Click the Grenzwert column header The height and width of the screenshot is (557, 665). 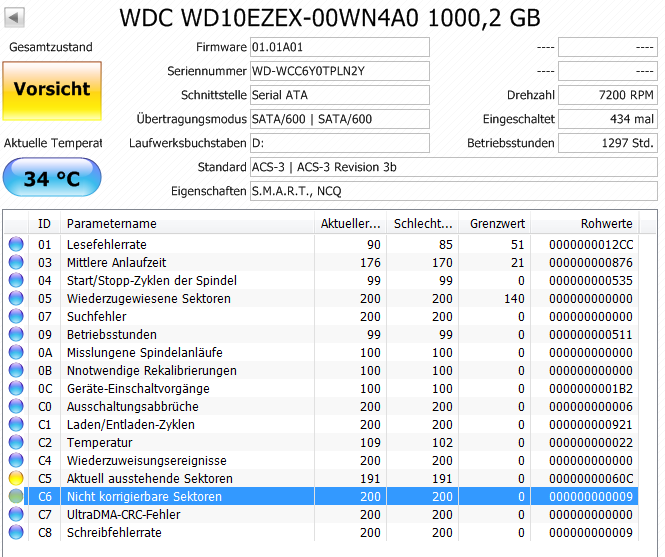(495, 224)
